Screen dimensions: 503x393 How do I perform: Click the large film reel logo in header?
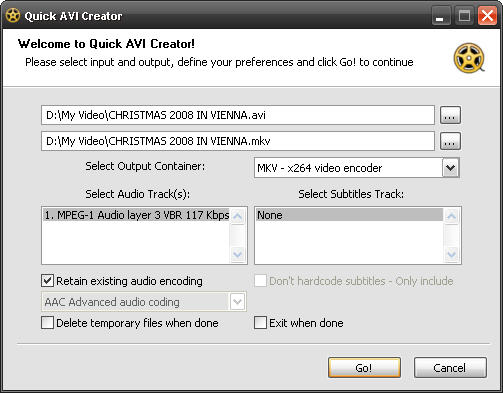[x=469, y=58]
